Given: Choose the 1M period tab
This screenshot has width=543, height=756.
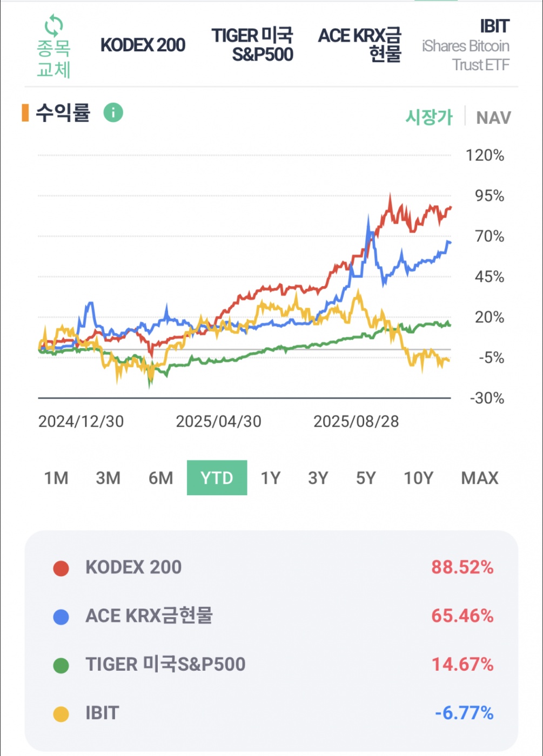Looking at the screenshot, I should pyautogui.click(x=56, y=478).
